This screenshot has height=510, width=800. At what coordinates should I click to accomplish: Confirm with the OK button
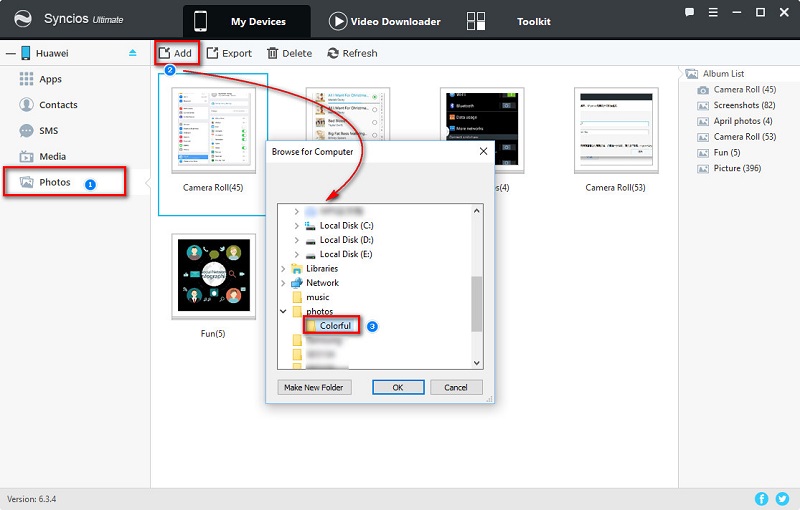pos(398,387)
